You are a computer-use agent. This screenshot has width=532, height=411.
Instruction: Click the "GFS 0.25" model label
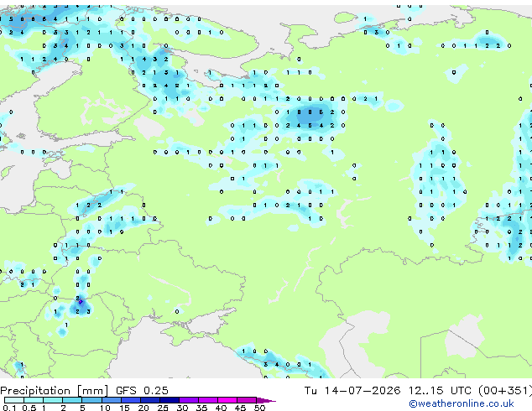142,391
